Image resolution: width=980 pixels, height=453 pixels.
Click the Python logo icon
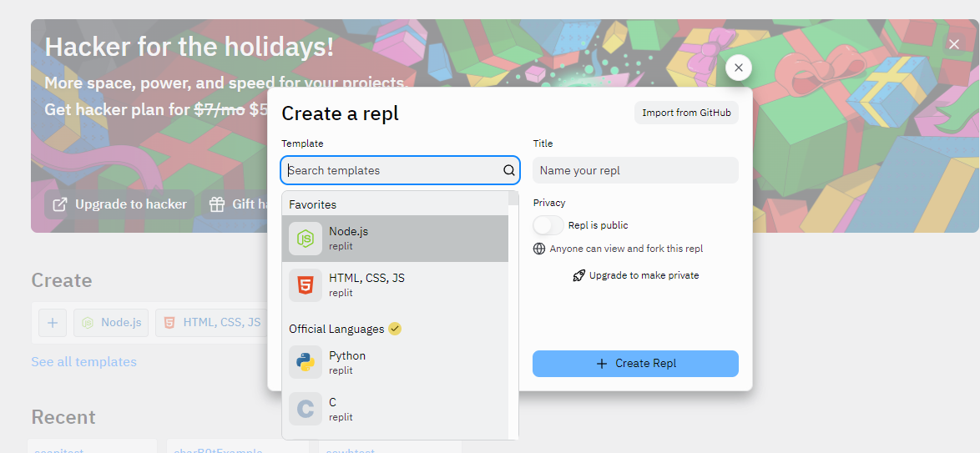pyautogui.click(x=306, y=362)
